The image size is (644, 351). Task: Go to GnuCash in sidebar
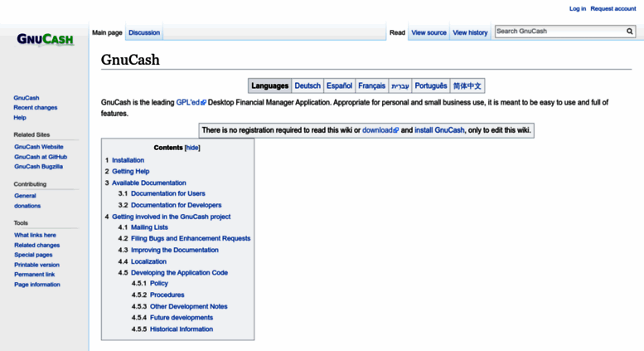click(27, 98)
